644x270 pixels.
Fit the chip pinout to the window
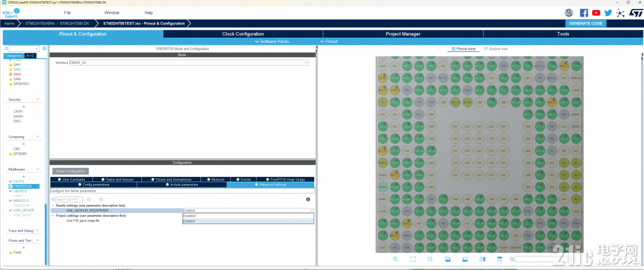point(413,259)
